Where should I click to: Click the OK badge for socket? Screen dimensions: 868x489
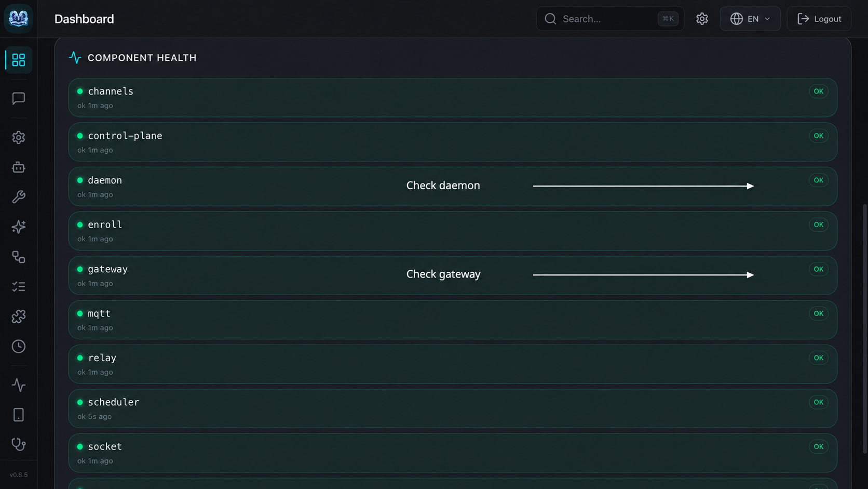818,446
